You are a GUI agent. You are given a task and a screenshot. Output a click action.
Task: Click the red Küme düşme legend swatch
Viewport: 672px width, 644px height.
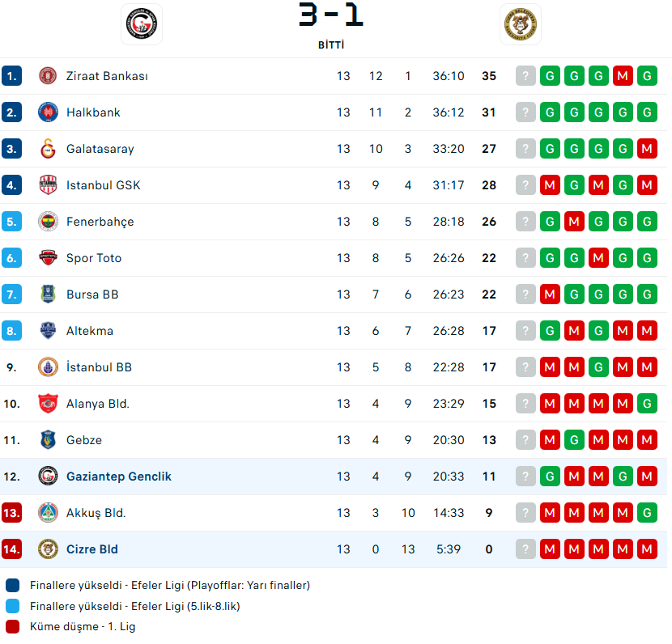pos(12,626)
